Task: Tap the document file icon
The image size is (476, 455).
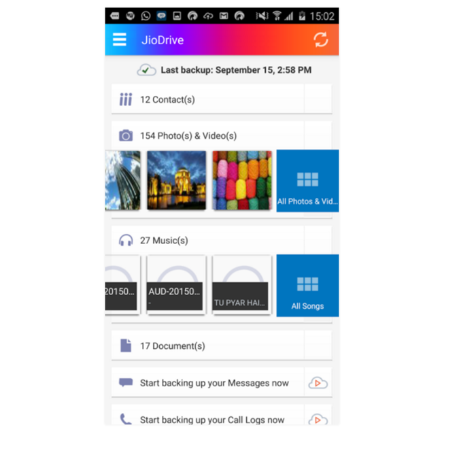Action: pos(126,346)
